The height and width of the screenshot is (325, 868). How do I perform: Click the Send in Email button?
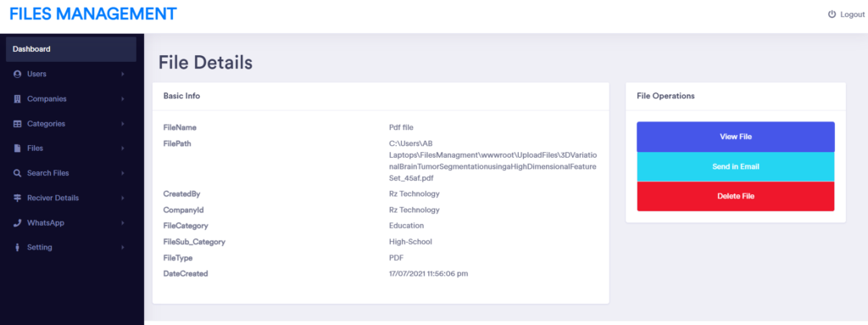pos(735,166)
